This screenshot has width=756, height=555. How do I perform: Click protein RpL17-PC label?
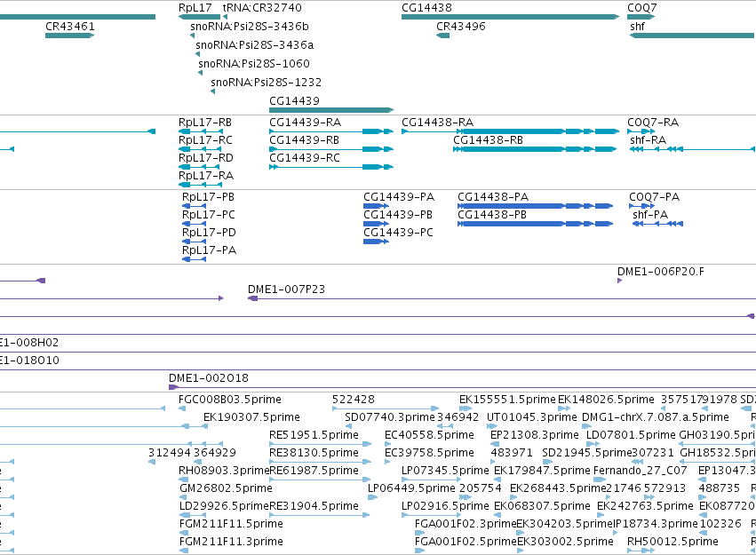[208, 215]
